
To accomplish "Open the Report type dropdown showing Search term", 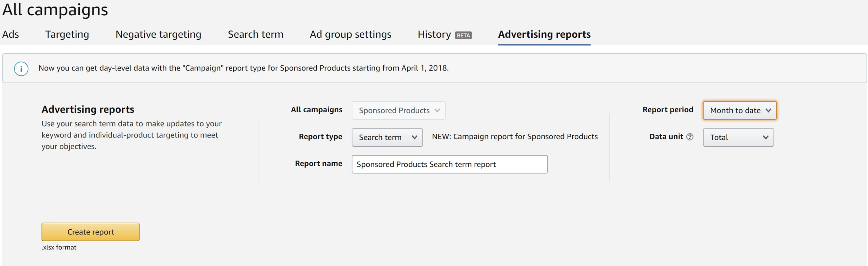I will (387, 137).
